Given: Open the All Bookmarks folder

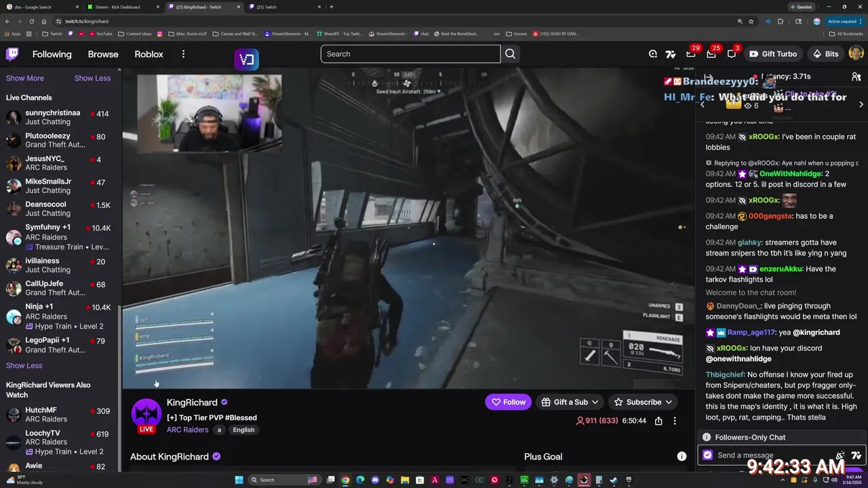Looking at the screenshot, I should pyautogui.click(x=846, y=33).
